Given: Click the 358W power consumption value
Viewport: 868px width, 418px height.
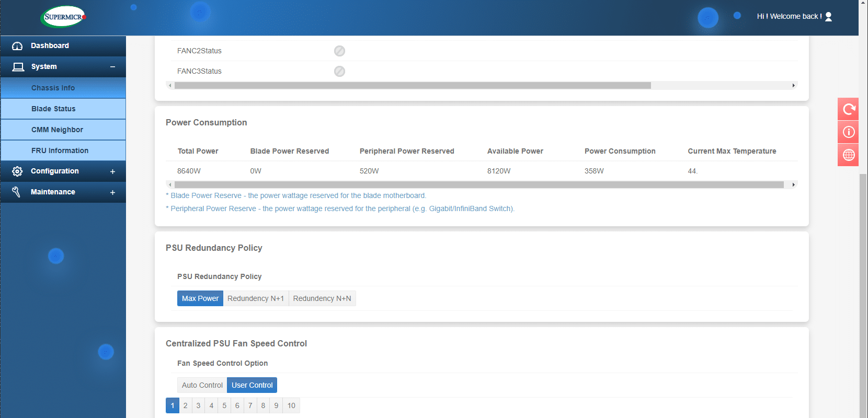Looking at the screenshot, I should tap(594, 171).
